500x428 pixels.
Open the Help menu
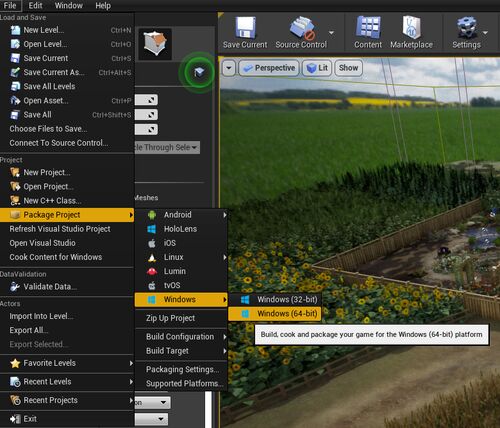click(x=103, y=6)
